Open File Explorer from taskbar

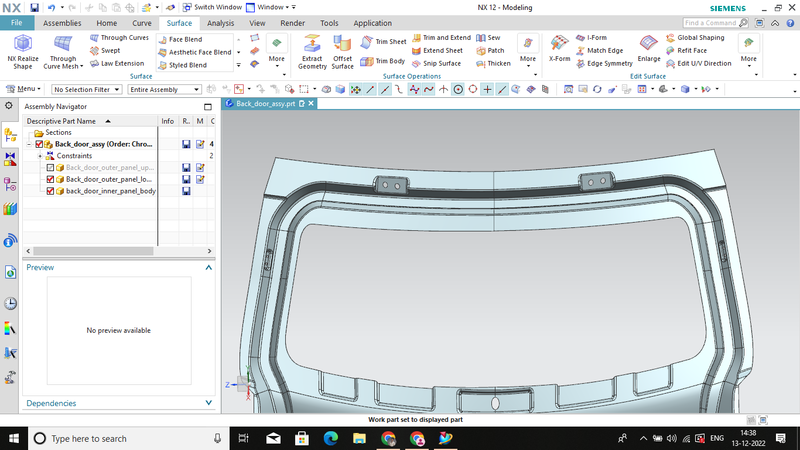359,438
